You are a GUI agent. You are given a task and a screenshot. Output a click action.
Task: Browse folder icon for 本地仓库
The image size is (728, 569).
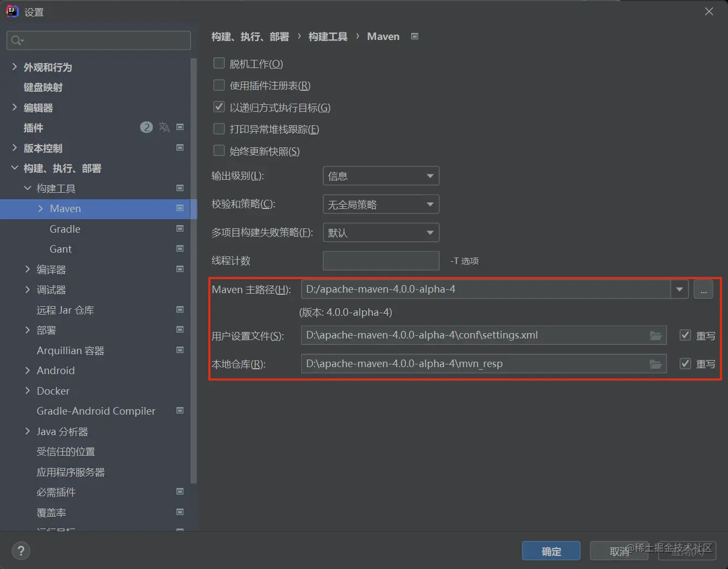tap(656, 364)
